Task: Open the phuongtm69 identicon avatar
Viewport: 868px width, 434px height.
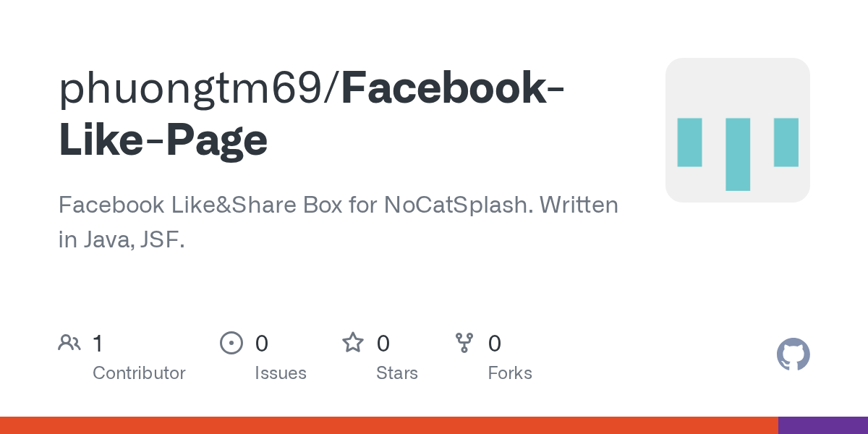Action: pos(738,130)
